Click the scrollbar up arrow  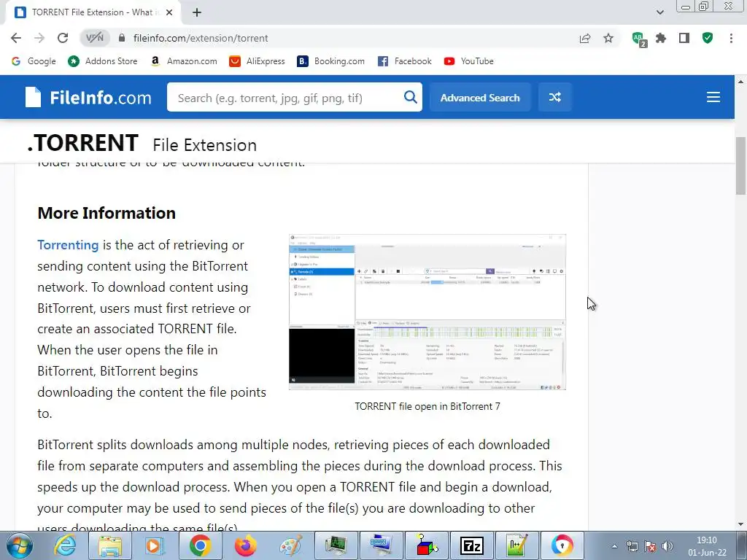tap(740, 82)
